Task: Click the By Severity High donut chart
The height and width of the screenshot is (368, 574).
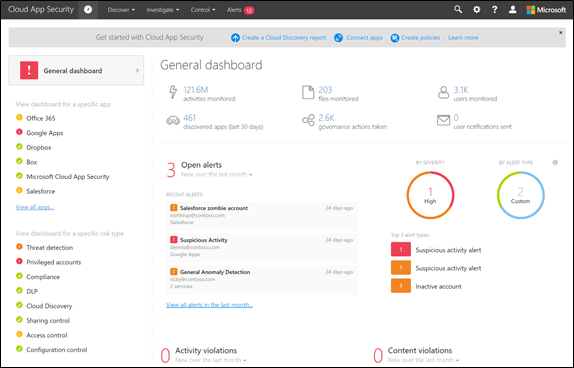Action: coord(430,195)
